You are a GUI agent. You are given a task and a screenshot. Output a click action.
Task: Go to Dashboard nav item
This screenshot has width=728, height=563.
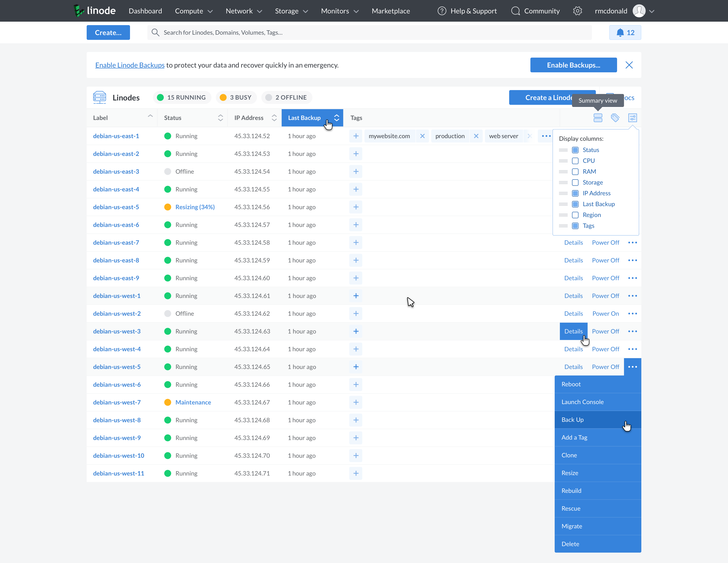click(x=145, y=11)
